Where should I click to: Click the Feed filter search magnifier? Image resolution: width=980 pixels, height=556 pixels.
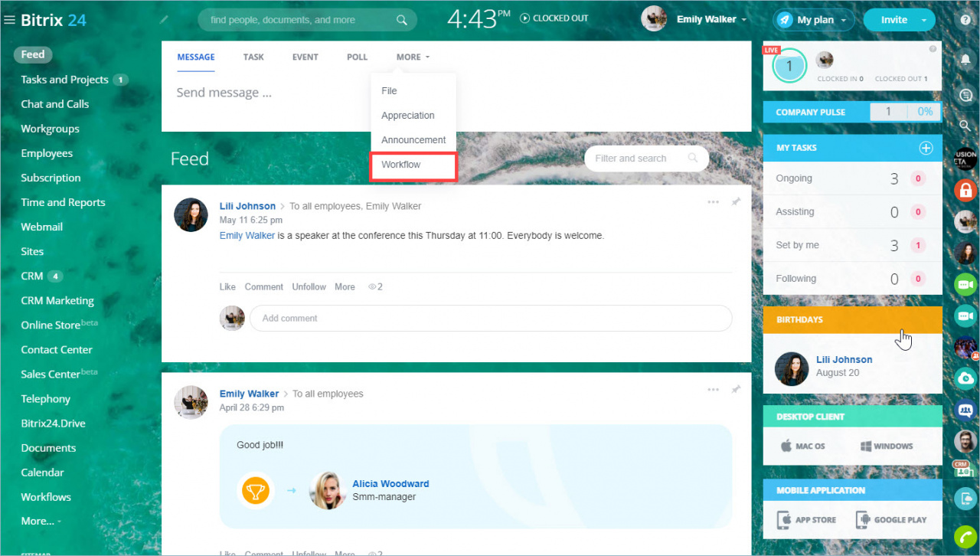[693, 159]
